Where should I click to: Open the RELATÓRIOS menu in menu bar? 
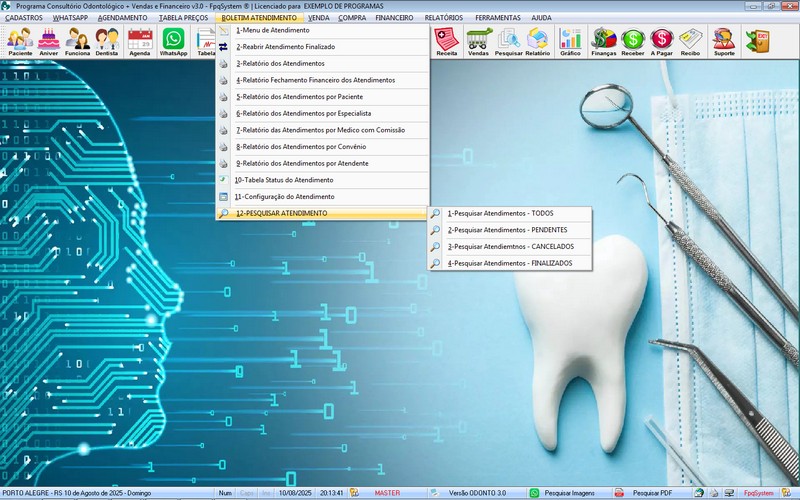tap(444, 18)
